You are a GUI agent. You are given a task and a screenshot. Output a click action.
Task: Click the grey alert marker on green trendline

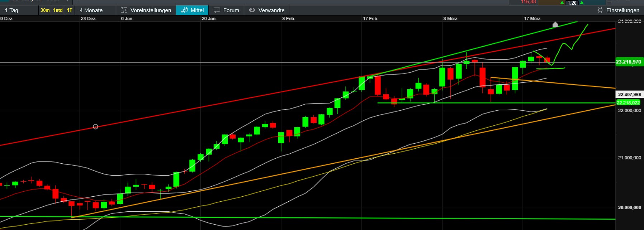pos(555,24)
